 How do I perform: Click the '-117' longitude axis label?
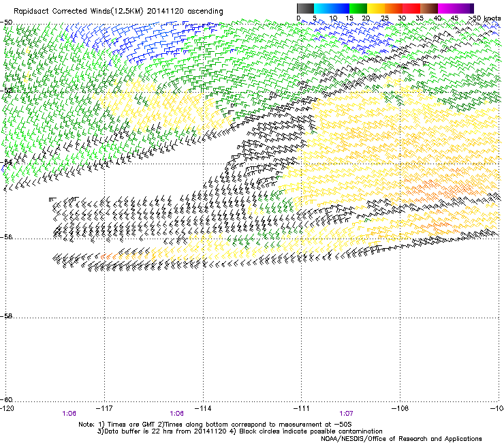104,408
